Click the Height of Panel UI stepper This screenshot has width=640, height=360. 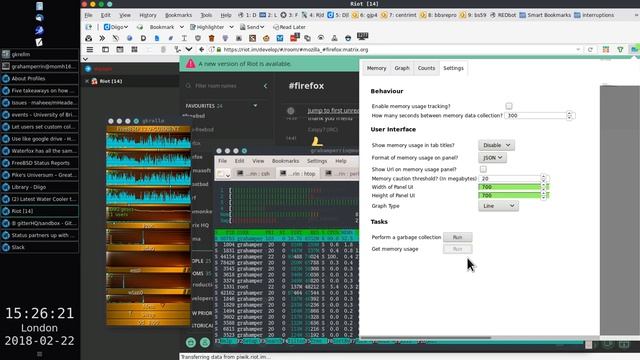click(543, 196)
